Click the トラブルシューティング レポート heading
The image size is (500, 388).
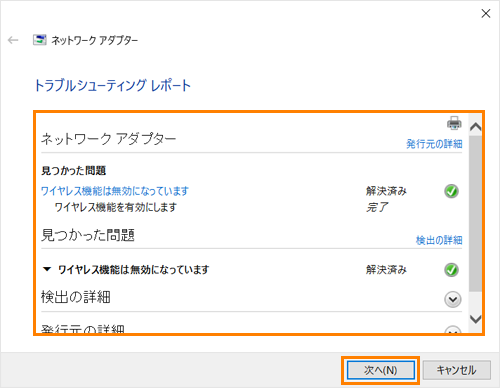tap(112, 86)
